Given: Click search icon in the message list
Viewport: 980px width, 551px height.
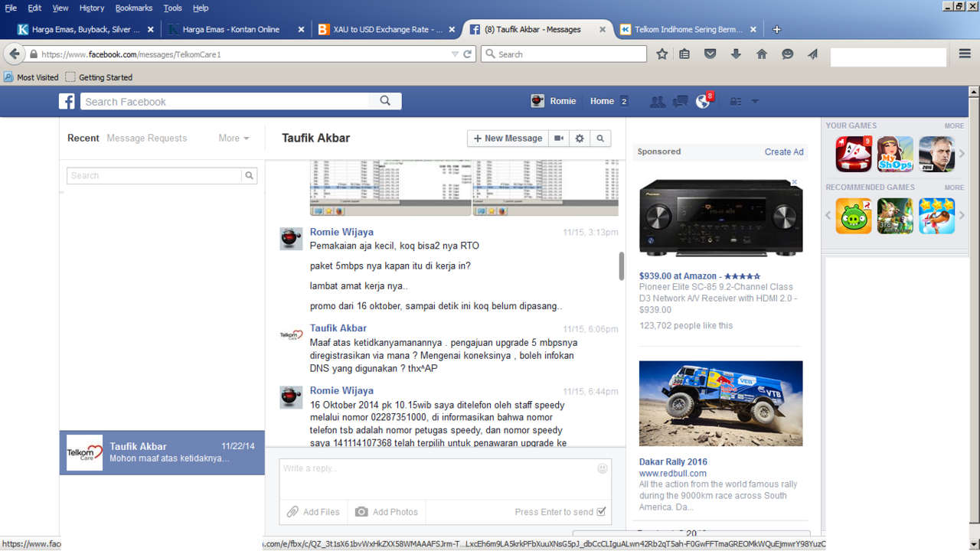Looking at the screenshot, I should [x=249, y=175].
